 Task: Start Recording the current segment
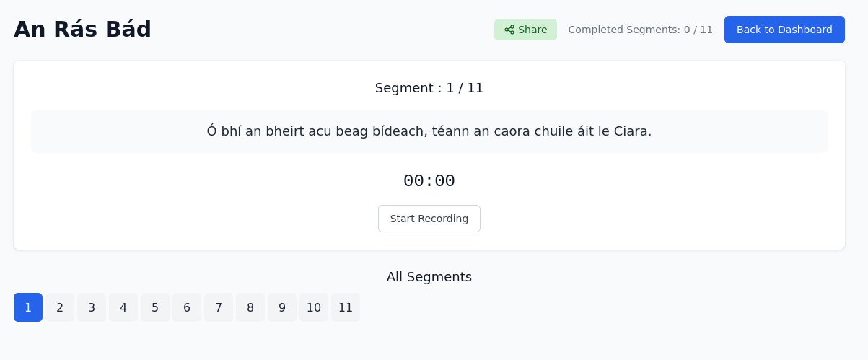click(x=429, y=219)
